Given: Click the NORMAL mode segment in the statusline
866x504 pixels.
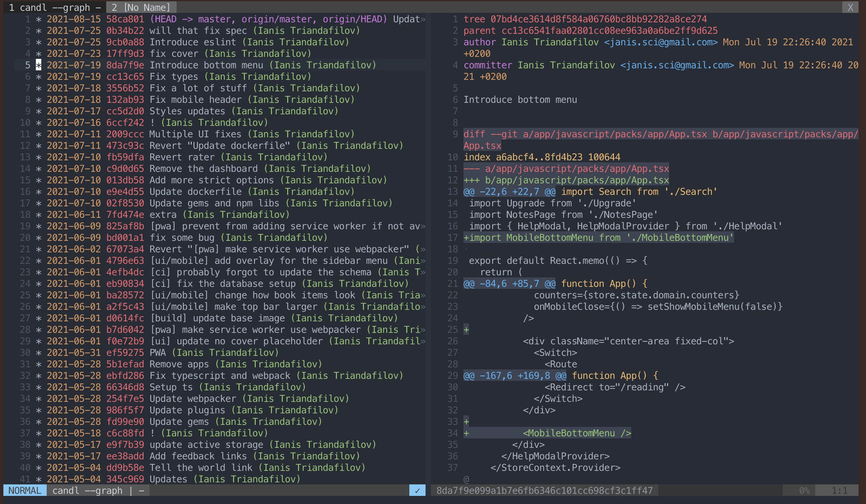Looking at the screenshot, I should coord(24,490).
